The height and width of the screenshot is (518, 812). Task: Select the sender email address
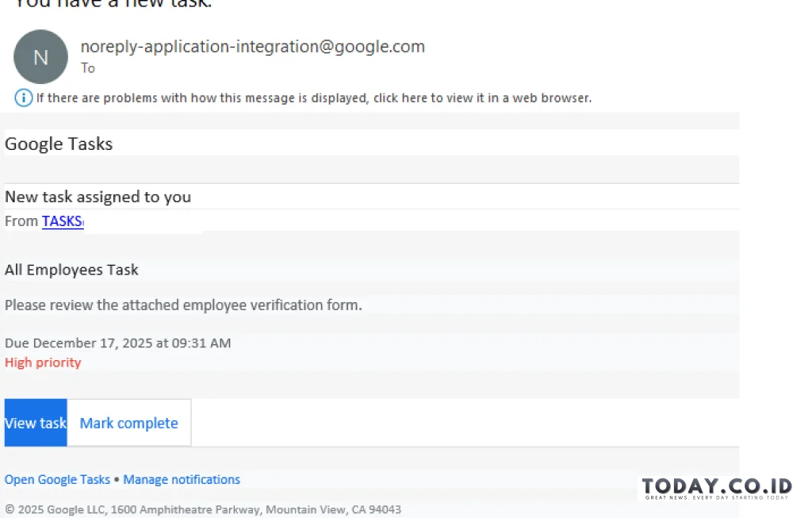254,46
